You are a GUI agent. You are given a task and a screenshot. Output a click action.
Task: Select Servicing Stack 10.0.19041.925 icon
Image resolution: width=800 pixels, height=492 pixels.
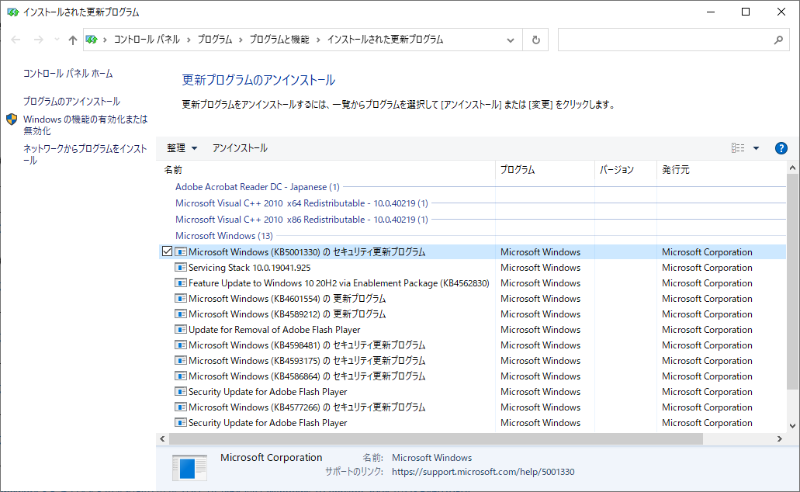181,267
